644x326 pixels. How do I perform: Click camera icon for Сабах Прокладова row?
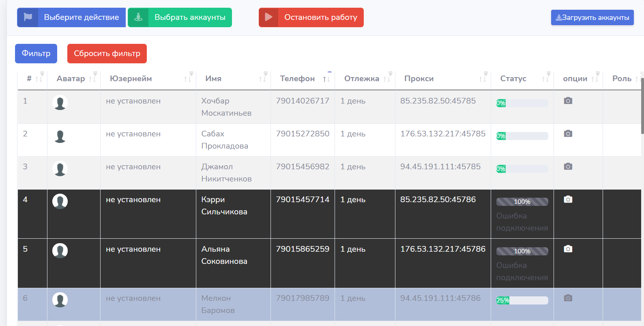(568, 134)
